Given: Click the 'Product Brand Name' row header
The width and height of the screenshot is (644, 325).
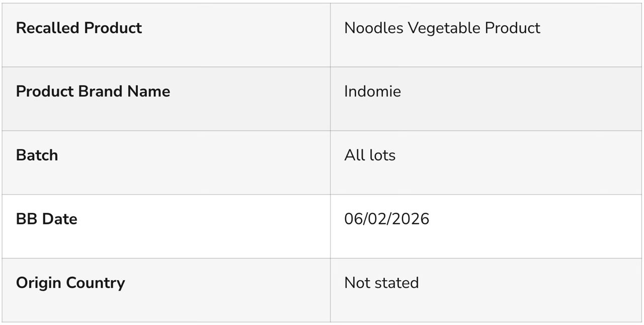Looking at the screenshot, I should pyautogui.click(x=93, y=92).
